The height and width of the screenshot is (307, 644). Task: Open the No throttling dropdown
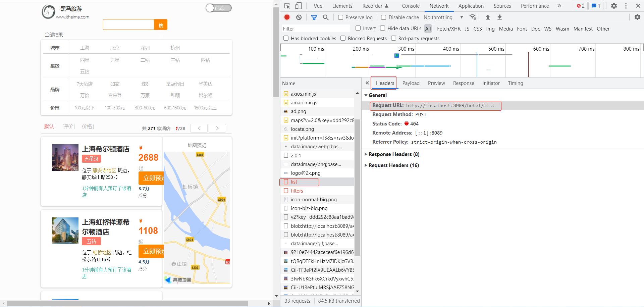pyautogui.click(x=443, y=17)
